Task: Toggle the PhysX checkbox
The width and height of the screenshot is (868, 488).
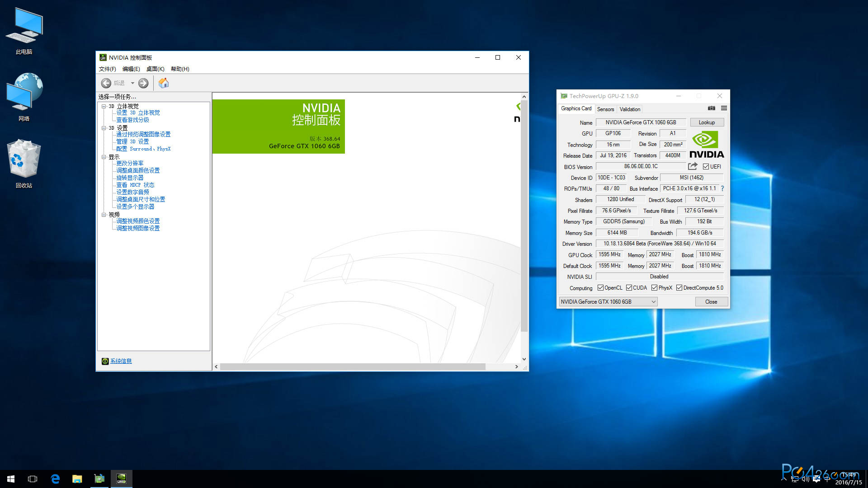Action: pyautogui.click(x=654, y=288)
